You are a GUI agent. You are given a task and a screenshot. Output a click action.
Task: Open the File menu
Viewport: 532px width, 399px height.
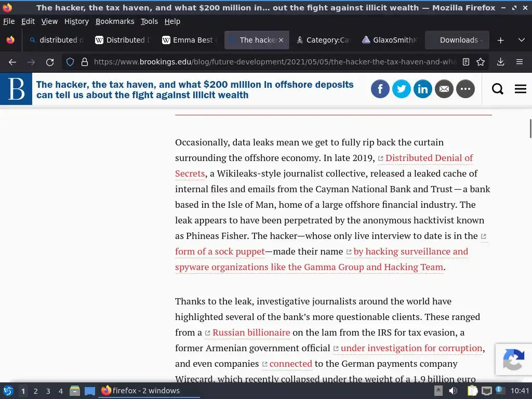coord(9,21)
